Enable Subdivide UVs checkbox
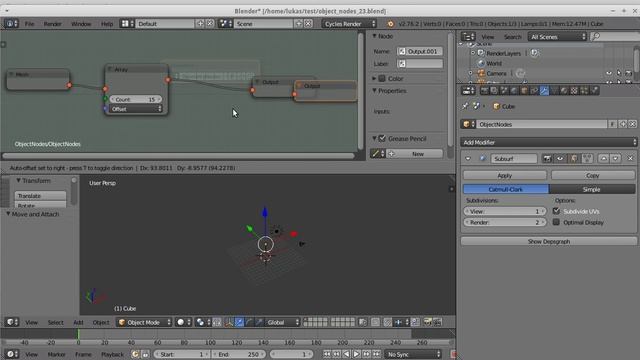This screenshot has height=360, width=640. [556, 211]
